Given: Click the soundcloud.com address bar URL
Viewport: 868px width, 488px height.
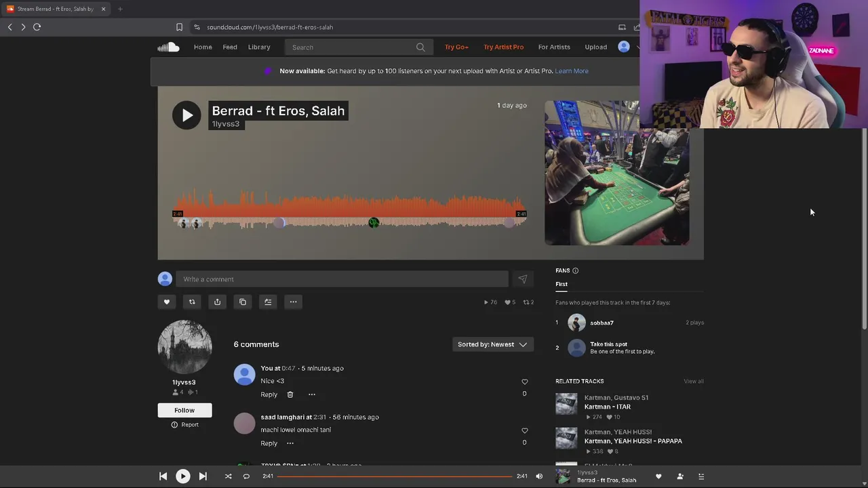Looking at the screenshot, I should 270,27.
